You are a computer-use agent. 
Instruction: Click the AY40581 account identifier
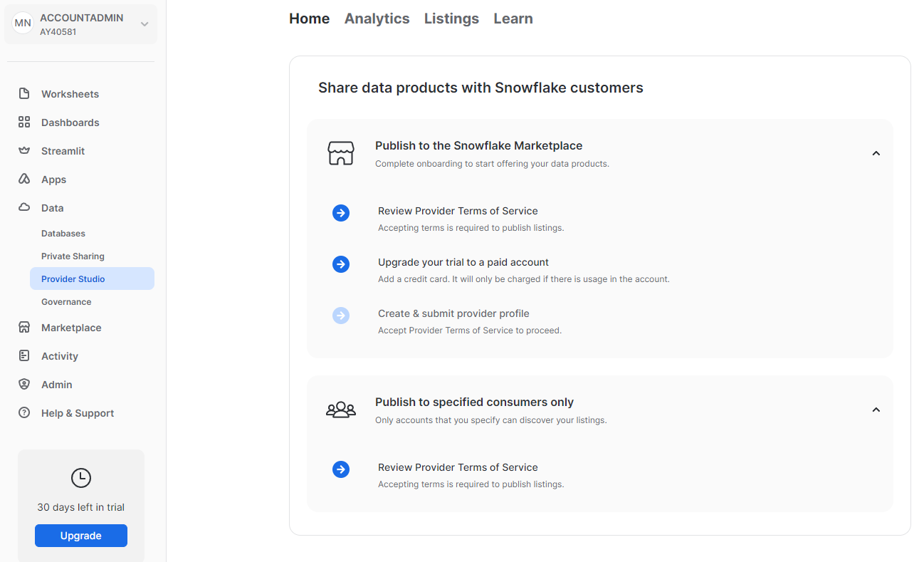coord(58,32)
